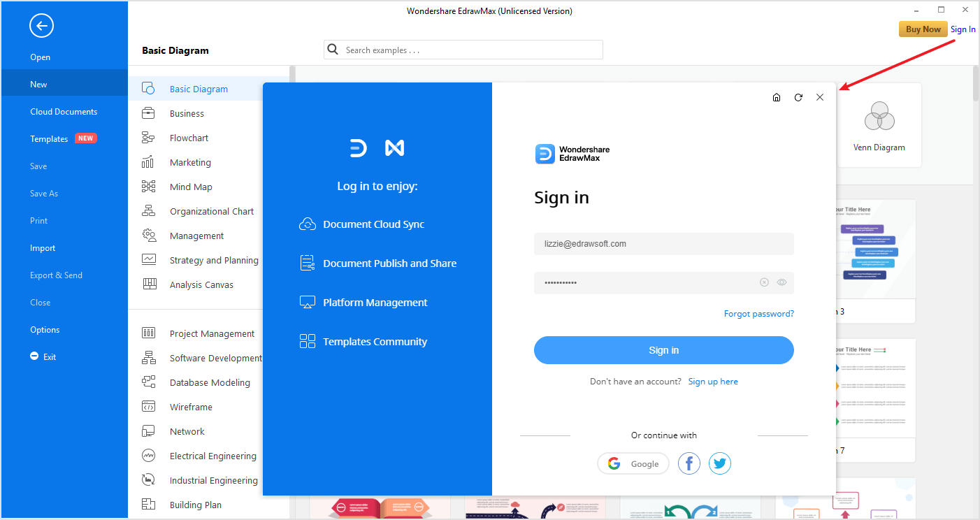This screenshot has height=520, width=980.
Task: Click the Strategy and Planning icon
Action: 148,260
